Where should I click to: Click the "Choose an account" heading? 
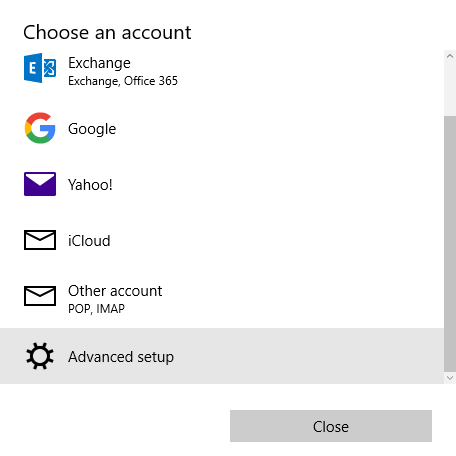[x=107, y=33]
